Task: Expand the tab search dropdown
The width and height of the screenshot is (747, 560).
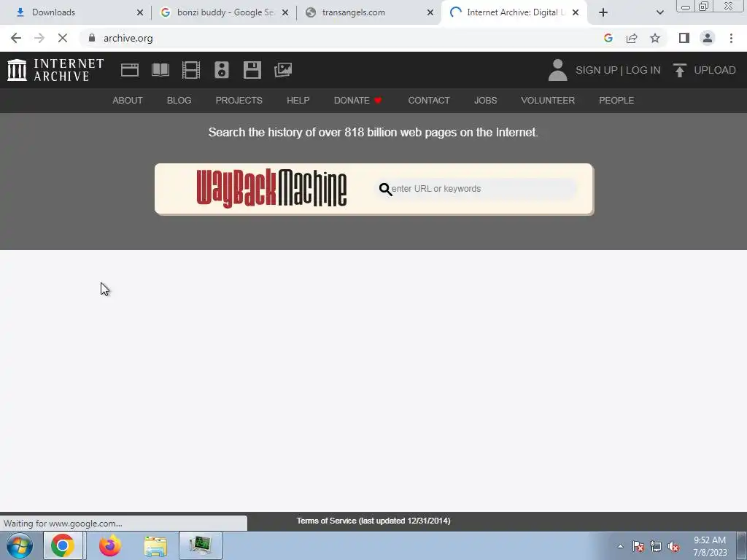Action: pos(659,12)
